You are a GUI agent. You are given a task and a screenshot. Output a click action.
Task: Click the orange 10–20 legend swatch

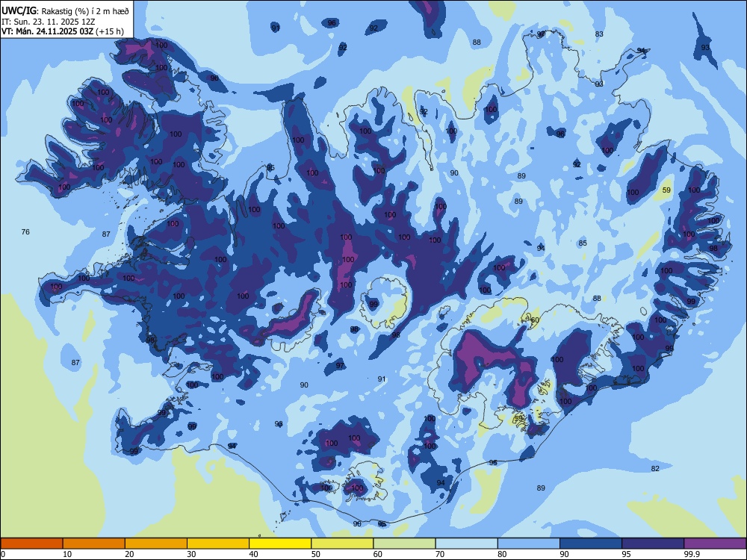[94, 544]
